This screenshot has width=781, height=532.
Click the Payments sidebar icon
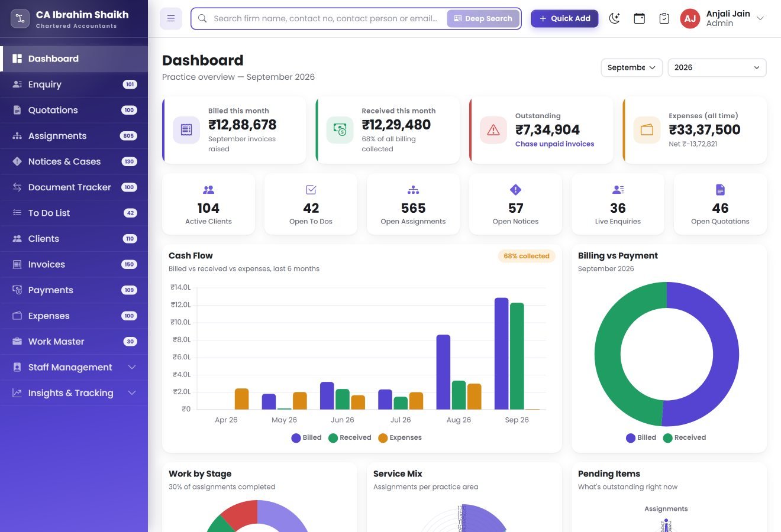(17, 290)
